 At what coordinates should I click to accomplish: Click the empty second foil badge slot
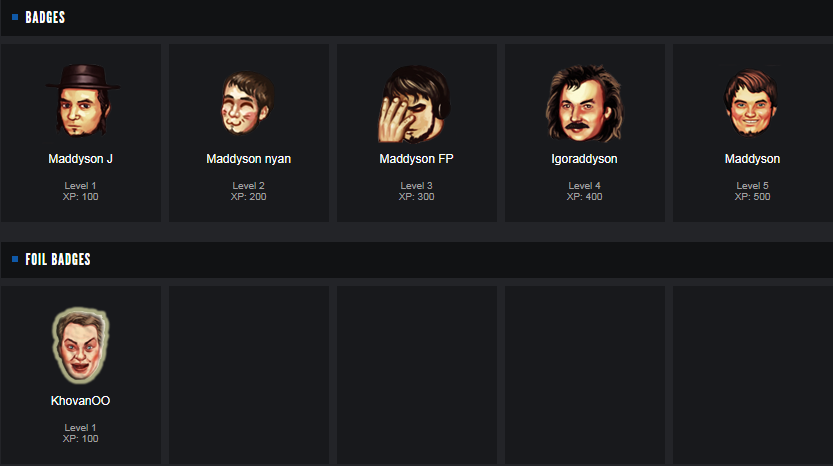tap(249, 375)
